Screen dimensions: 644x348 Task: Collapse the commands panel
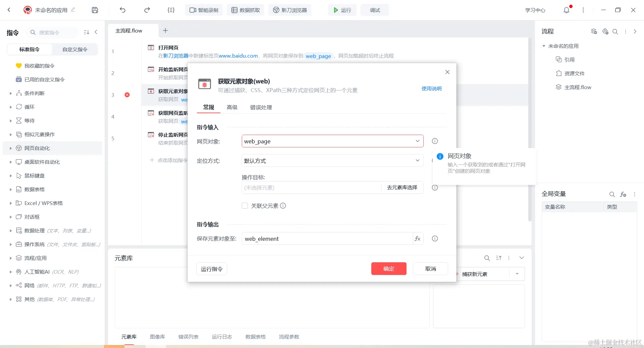point(96,32)
